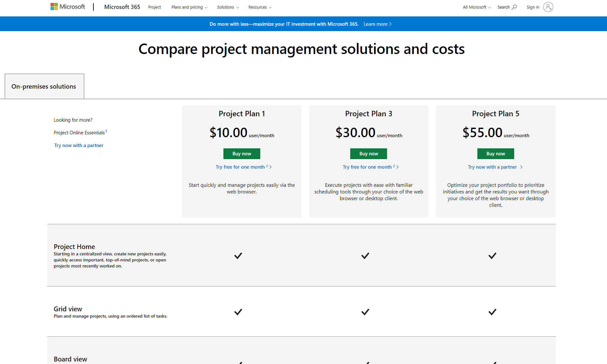607x364 pixels.
Task: Click the Microsoft logo
Action: tap(68, 7)
